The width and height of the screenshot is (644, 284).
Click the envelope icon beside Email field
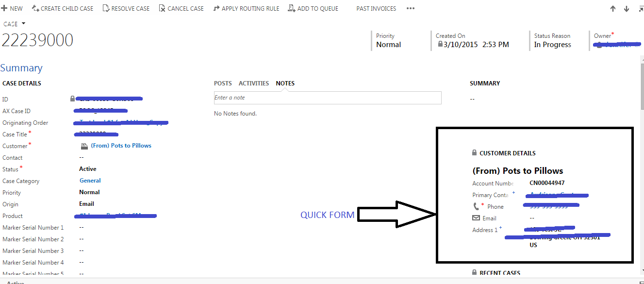tap(476, 218)
